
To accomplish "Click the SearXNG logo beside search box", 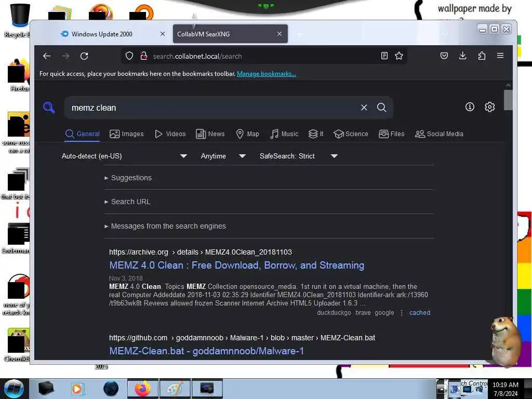I will point(49,107).
